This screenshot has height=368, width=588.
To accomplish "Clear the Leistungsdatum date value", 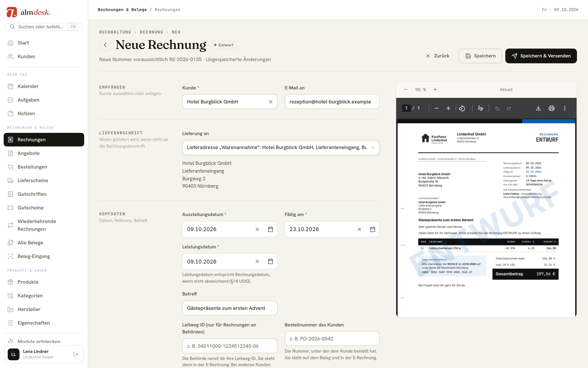I will tap(257, 261).
